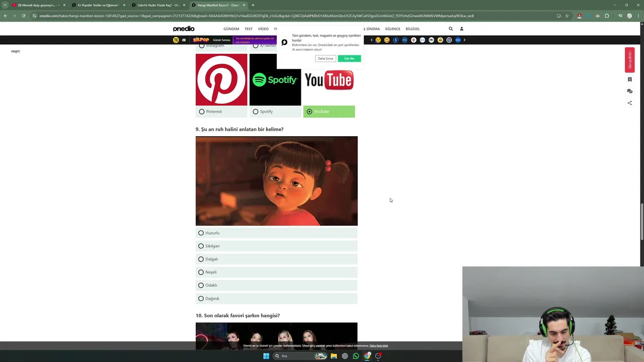
Task: Bookmark this page with star icon
Action: pyautogui.click(x=567, y=16)
